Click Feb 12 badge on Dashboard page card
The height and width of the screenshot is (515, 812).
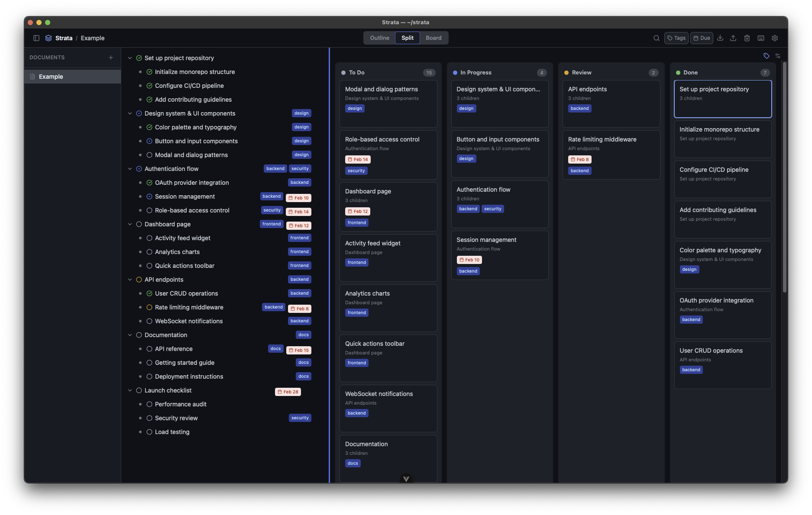[358, 212]
